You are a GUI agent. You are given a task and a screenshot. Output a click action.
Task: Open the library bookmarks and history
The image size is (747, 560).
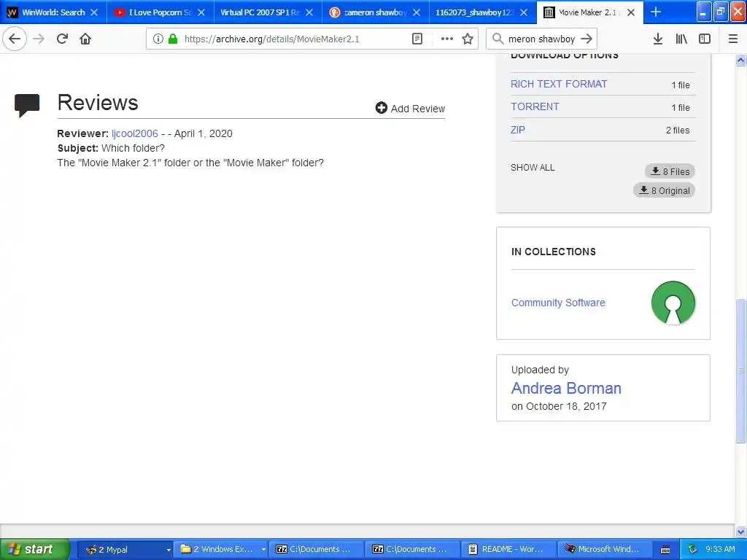click(681, 39)
